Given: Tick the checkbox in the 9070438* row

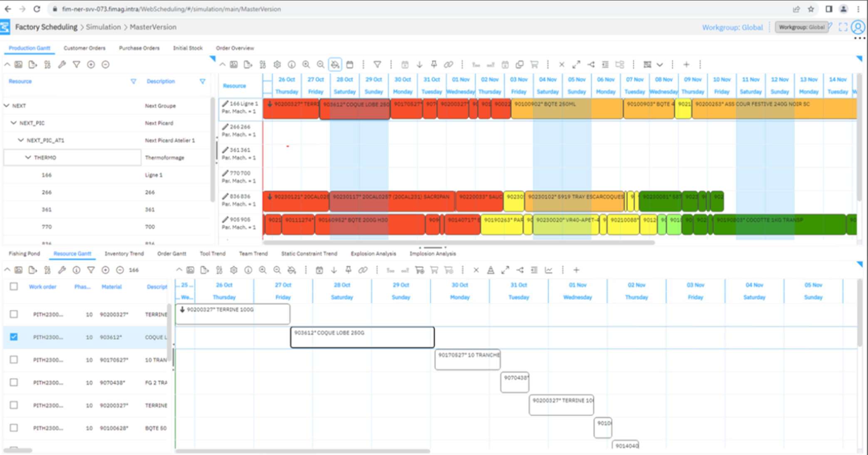Looking at the screenshot, I should (14, 382).
